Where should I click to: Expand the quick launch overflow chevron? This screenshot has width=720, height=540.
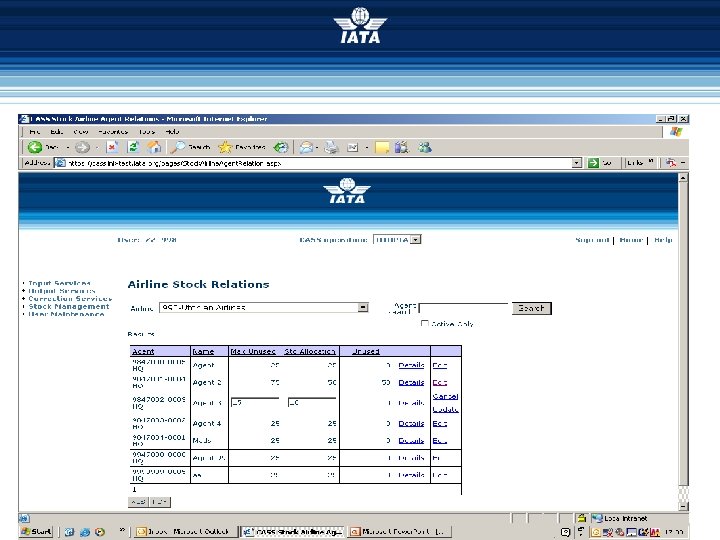pyautogui.click(x=122, y=530)
